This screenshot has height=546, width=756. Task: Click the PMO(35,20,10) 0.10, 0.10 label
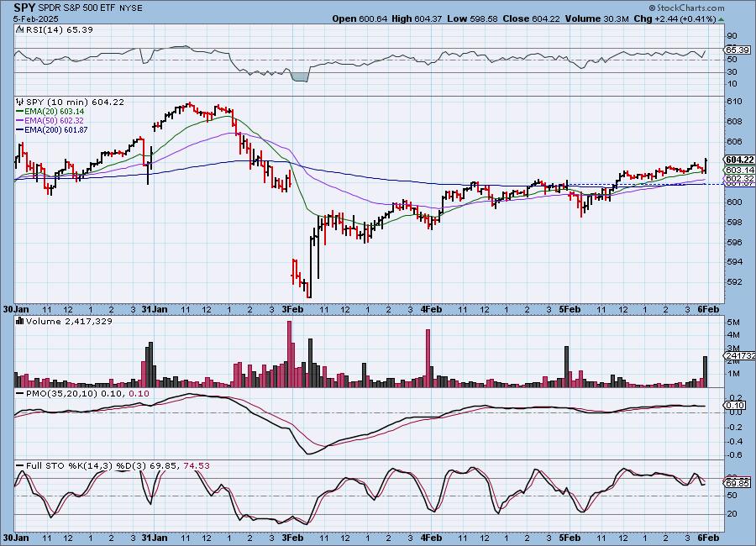pyautogui.click(x=87, y=394)
